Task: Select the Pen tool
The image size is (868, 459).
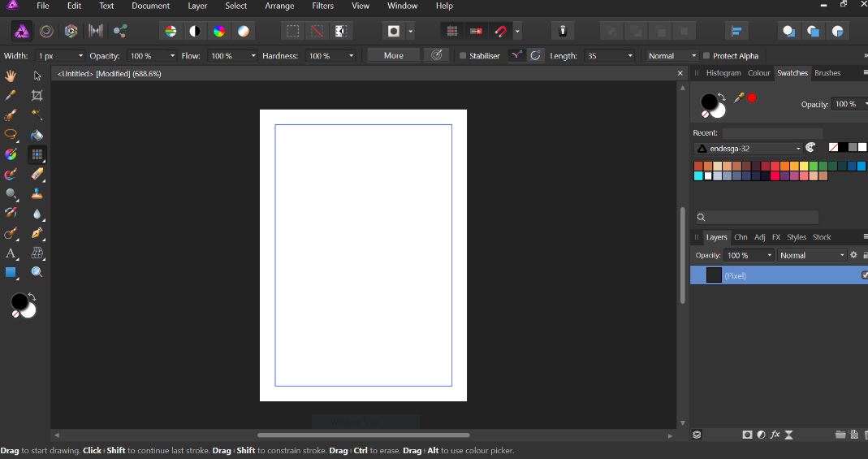Action: coord(37,233)
